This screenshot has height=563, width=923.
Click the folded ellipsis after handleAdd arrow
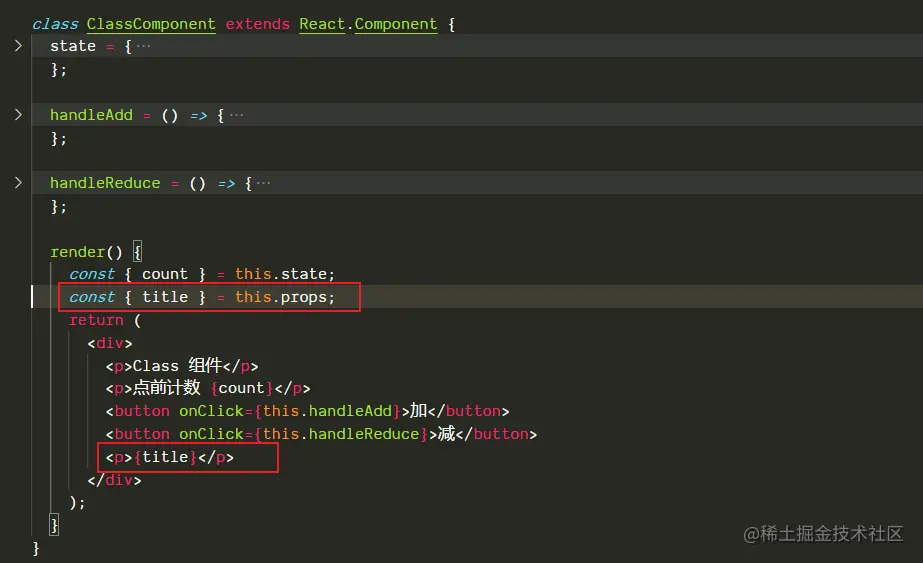pos(236,115)
